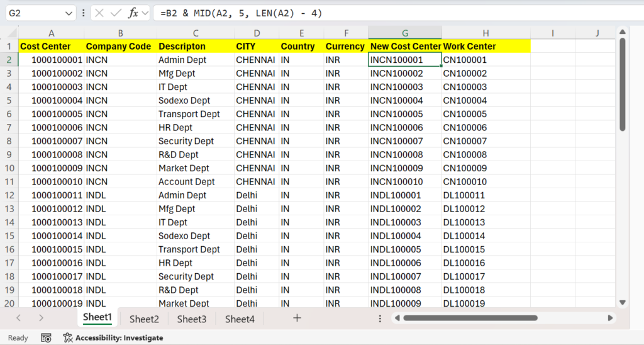Image resolution: width=644 pixels, height=345 pixels.
Task: Select the Transport Dept cell in row 6
Action: (x=196, y=114)
